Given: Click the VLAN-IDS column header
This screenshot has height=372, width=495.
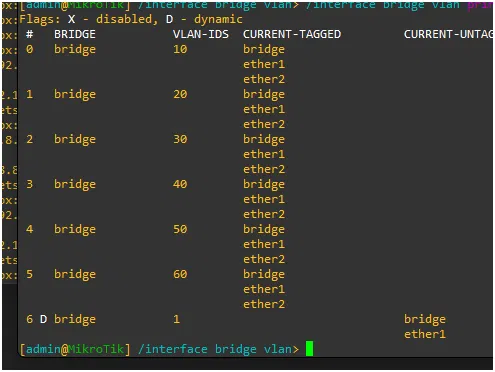Looking at the screenshot, I should click(x=201, y=34).
